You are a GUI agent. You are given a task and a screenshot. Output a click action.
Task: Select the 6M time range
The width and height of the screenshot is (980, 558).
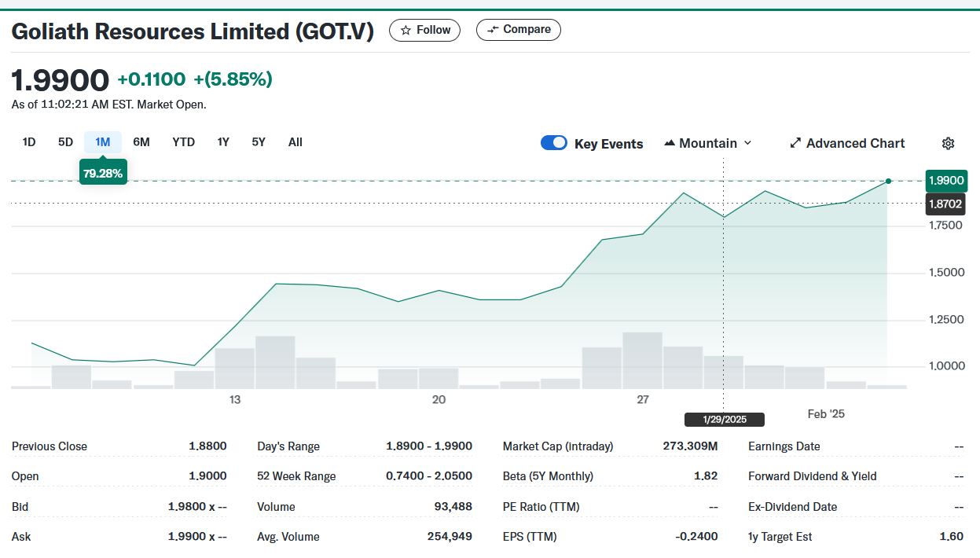(141, 142)
